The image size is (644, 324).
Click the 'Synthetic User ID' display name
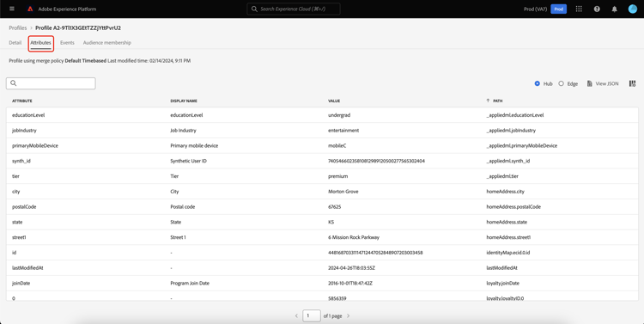point(188,161)
